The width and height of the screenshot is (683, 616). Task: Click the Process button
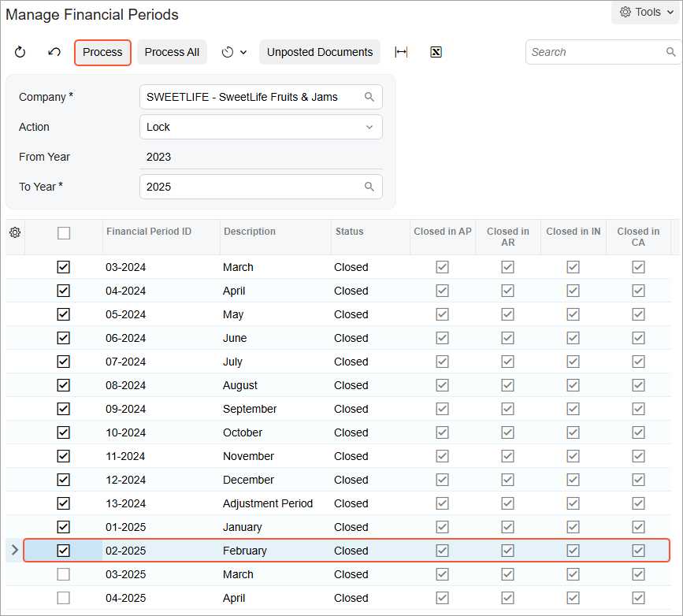coord(102,52)
